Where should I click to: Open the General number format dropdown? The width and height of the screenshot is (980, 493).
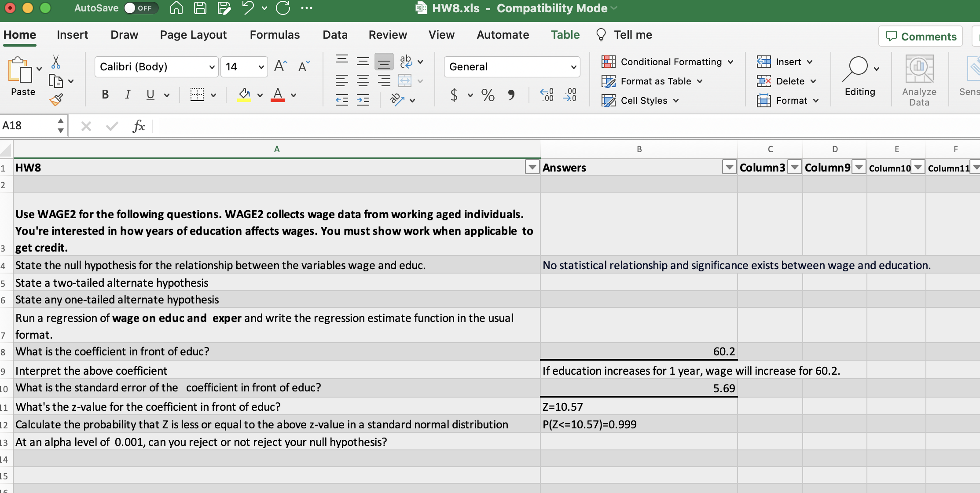pyautogui.click(x=573, y=67)
